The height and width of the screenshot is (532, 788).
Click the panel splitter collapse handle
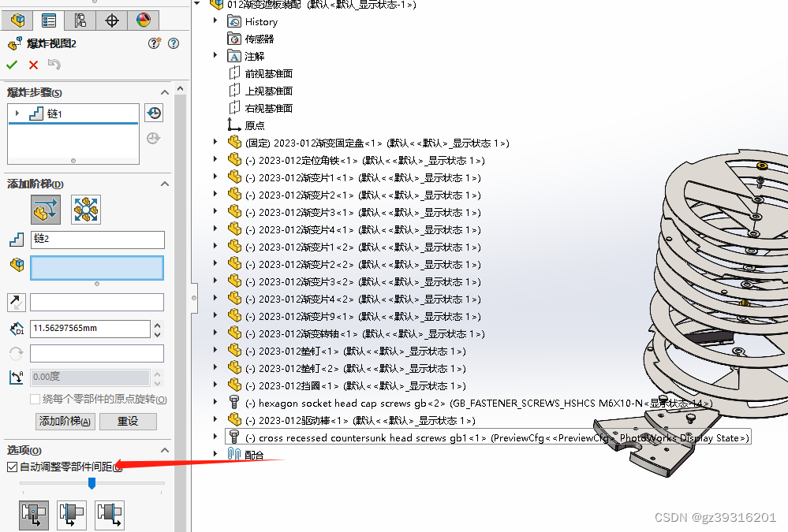(194, 298)
